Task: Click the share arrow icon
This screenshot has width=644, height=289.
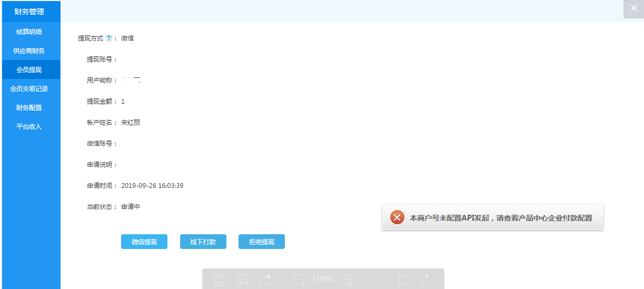Action: (265, 280)
